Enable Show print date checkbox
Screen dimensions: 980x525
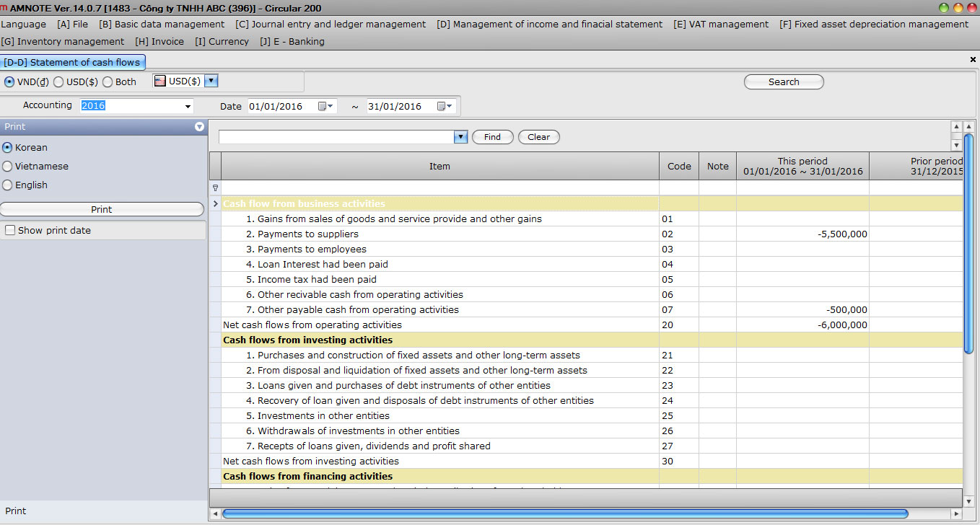point(10,231)
